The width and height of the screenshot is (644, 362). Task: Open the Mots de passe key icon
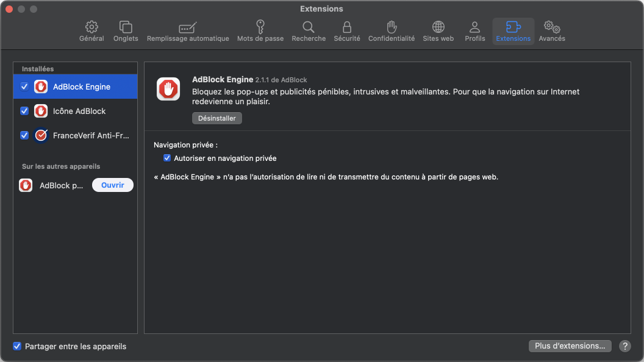coord(260,27)
